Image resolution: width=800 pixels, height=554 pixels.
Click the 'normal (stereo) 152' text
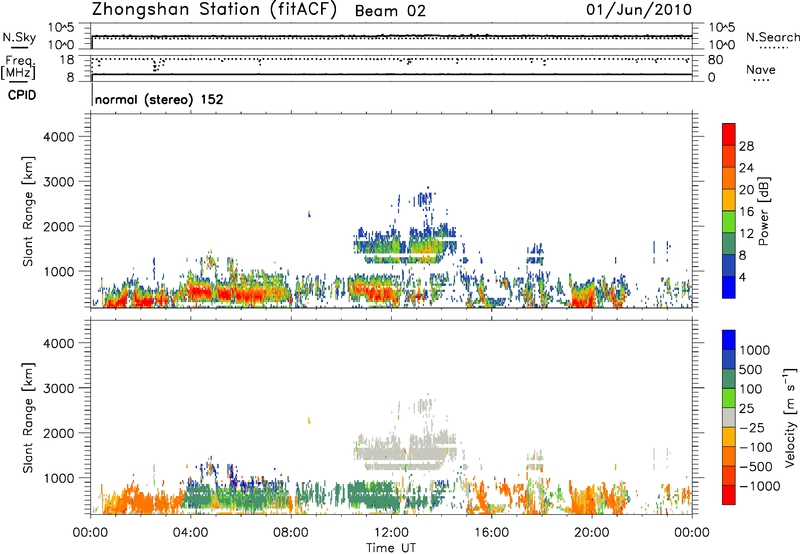pyautogui.click(x=159, y=99)
